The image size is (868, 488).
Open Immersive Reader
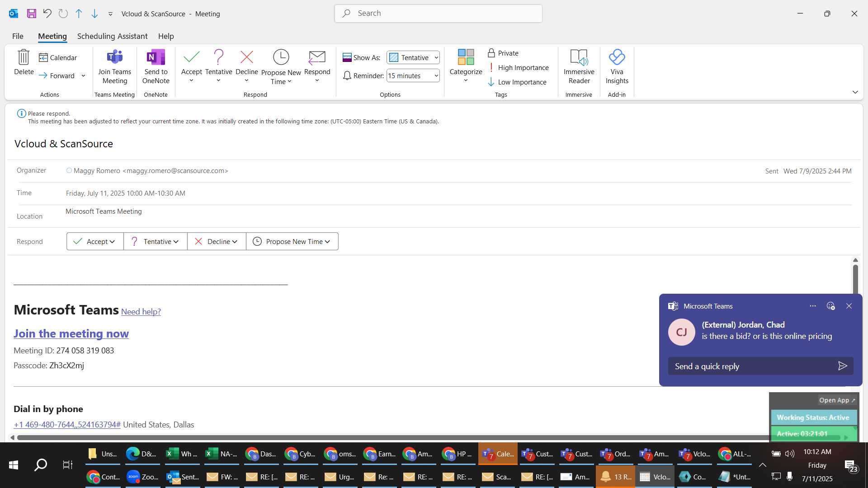click(579, 67)
